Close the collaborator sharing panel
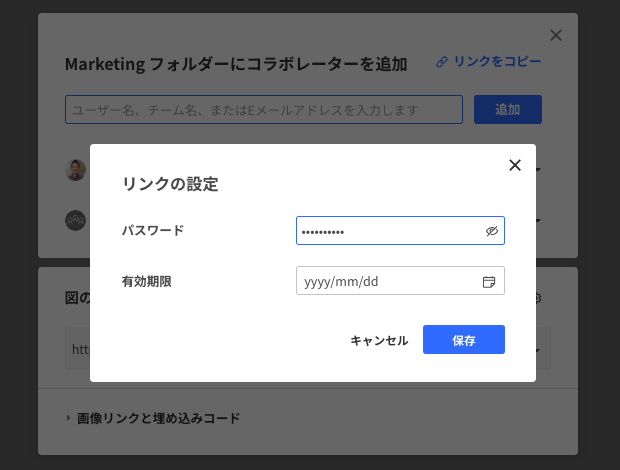 (556, 36)
